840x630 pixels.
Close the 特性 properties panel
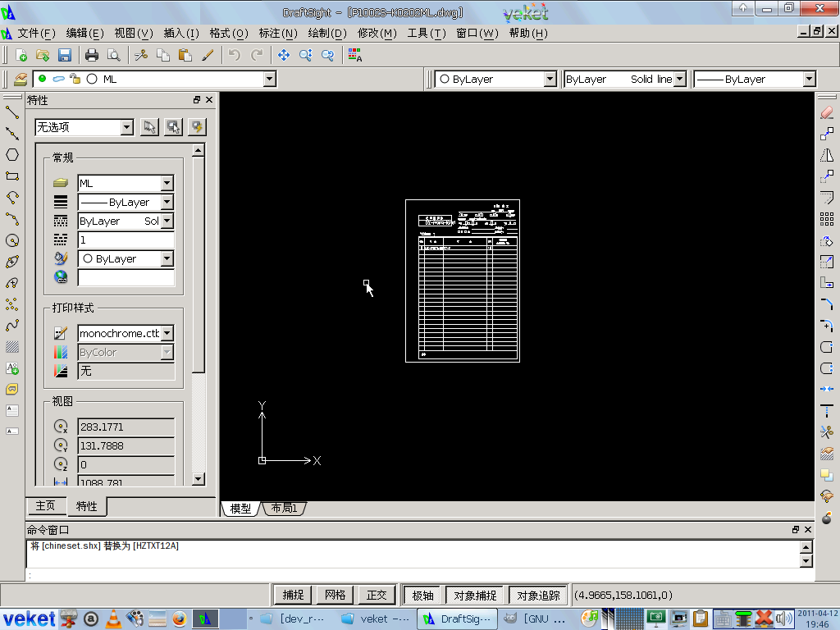[209, 99]
